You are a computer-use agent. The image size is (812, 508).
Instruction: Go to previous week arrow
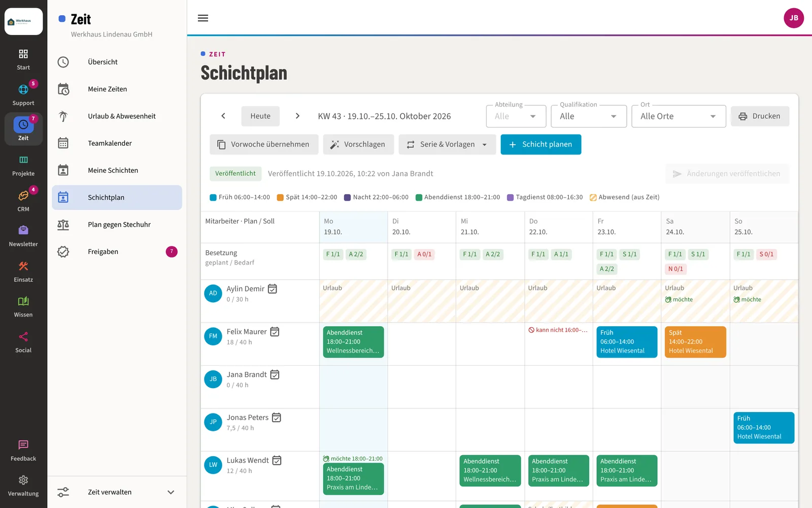223,116
